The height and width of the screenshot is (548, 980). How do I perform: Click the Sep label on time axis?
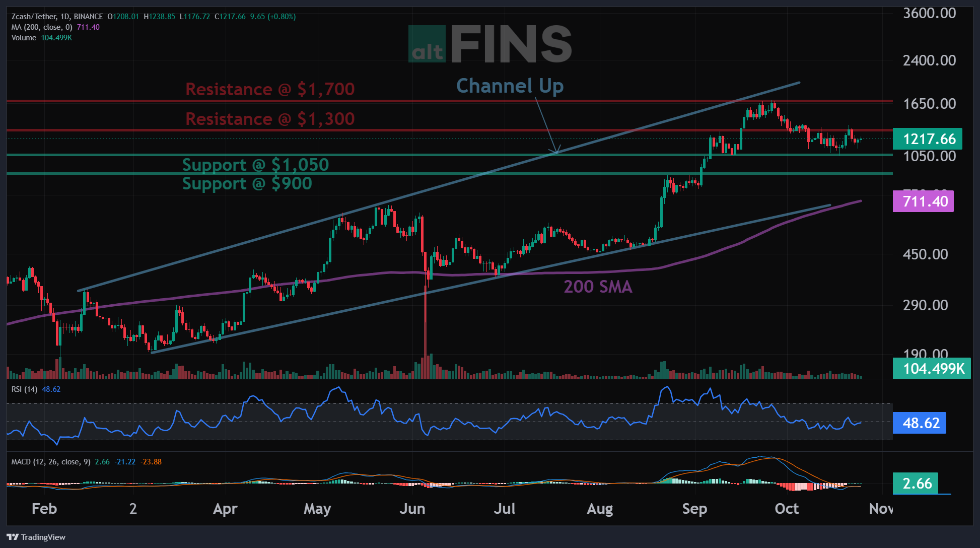click(694, 509)
